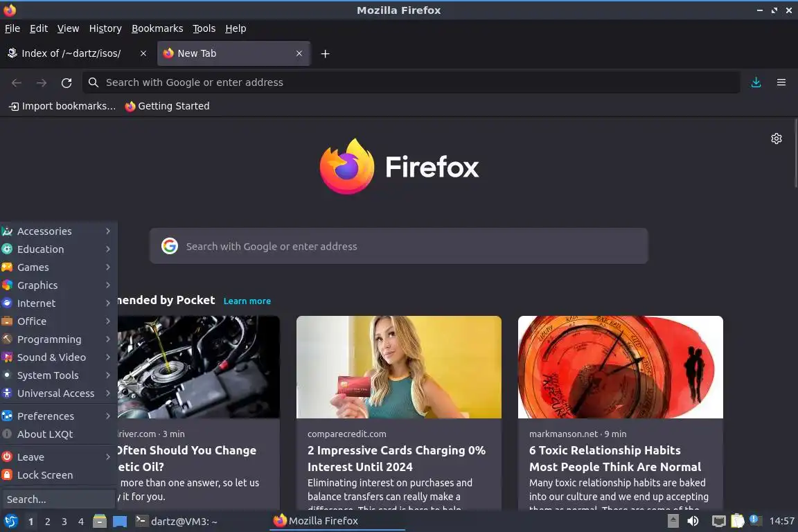Activate the dartz@VM3 terminal taskbar entry
The image size is (798, 532).
click(x=199, y=522)
